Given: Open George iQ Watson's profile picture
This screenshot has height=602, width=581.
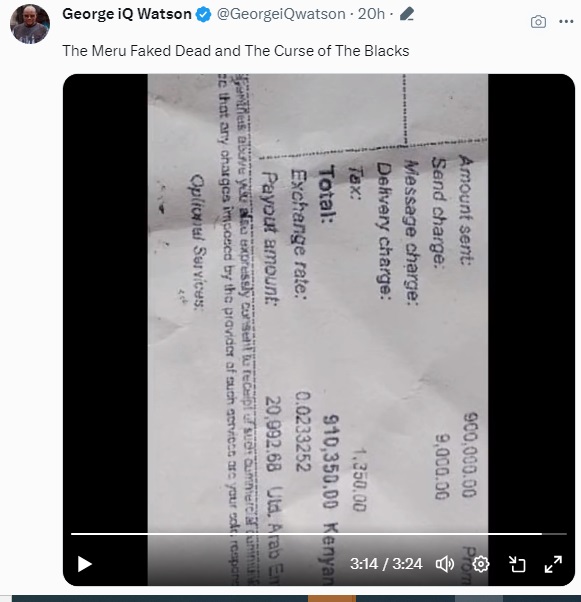Looking at the screenshot, I should coord(30,24).
